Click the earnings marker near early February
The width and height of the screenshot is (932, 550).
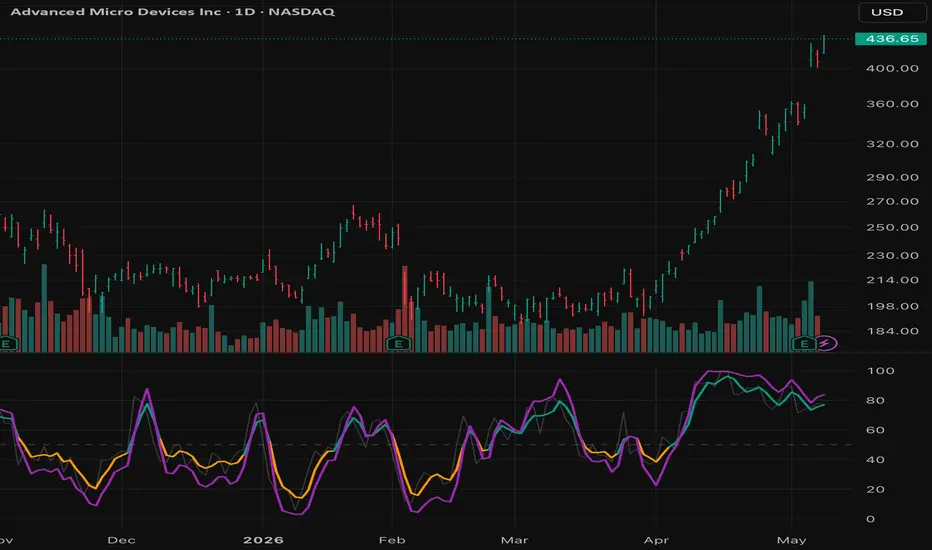(x=398, y=343)
